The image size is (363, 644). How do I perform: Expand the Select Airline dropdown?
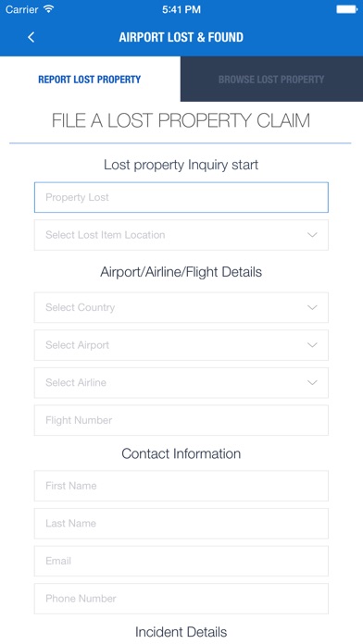[181, 383]
